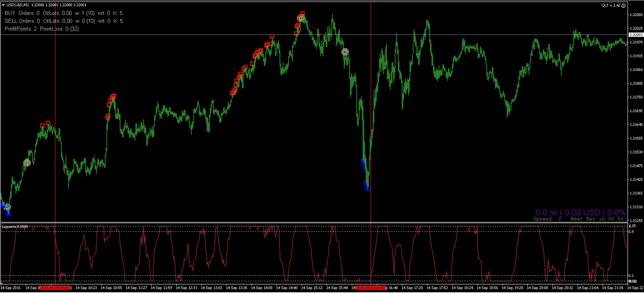
Task: Click the 1.31750 price scale label
Action: pos(636,97)
